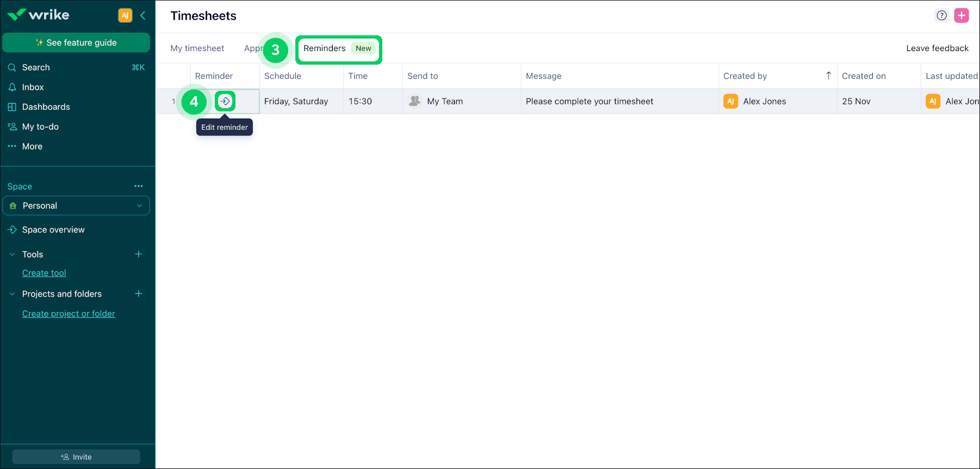Add project with Projects and folders plus
The height and width of the screenshot is (469, 980).
[x=139, y=294]
